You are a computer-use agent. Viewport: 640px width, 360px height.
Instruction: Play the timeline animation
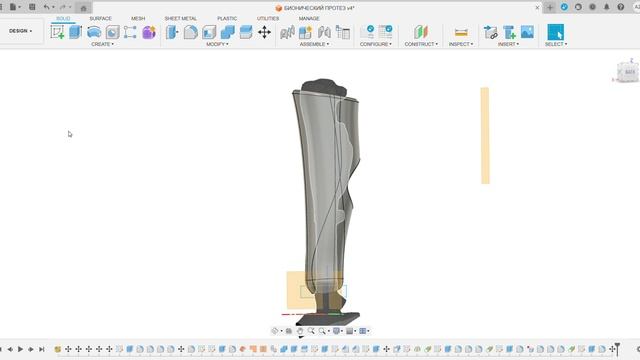tap(20, 349)
